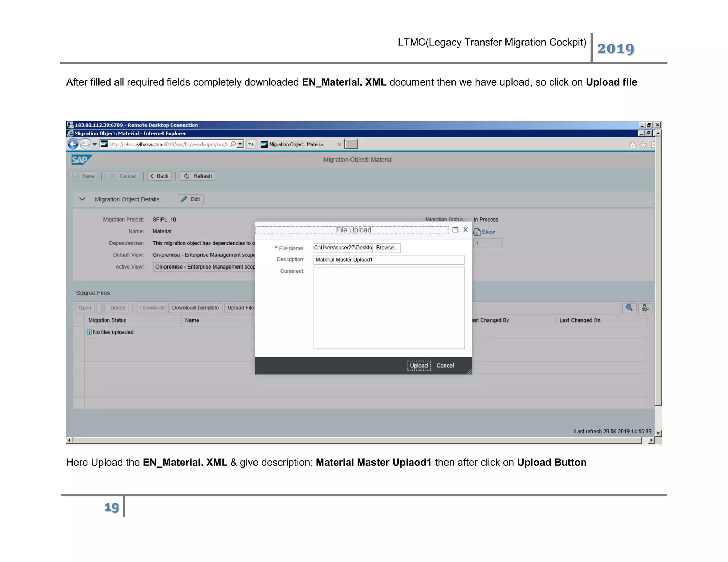Open the recent pages dropdown arrow beside forward button
The height and width of the screenshot is (562, 728).
pos(95,145)
